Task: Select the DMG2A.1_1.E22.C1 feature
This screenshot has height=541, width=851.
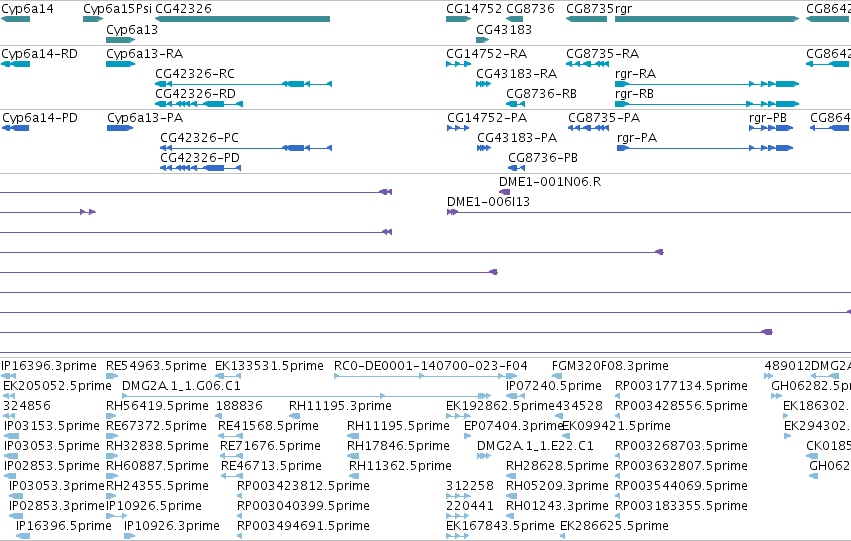Action: point(484,456)
